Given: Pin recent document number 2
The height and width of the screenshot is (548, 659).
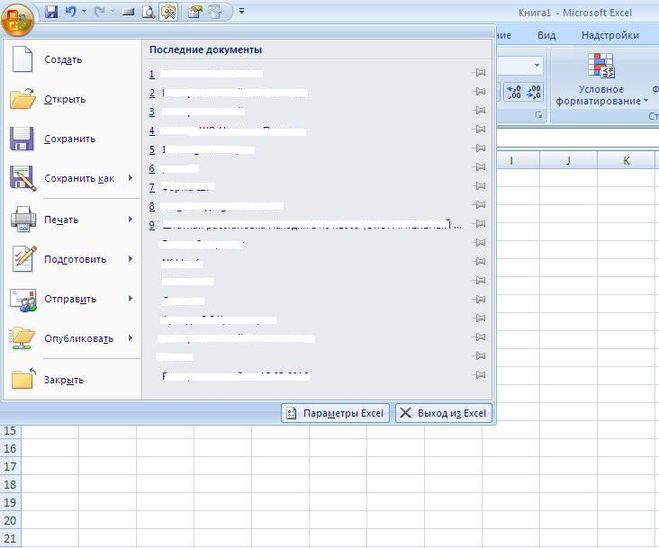Looking at the screenshot, I should click(x=479, y=92).
